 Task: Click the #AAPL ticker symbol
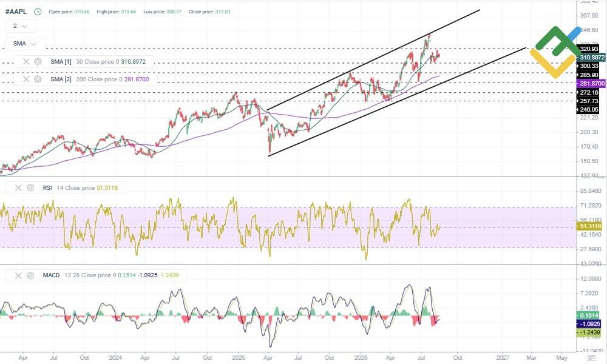click(x=16, y=12)
